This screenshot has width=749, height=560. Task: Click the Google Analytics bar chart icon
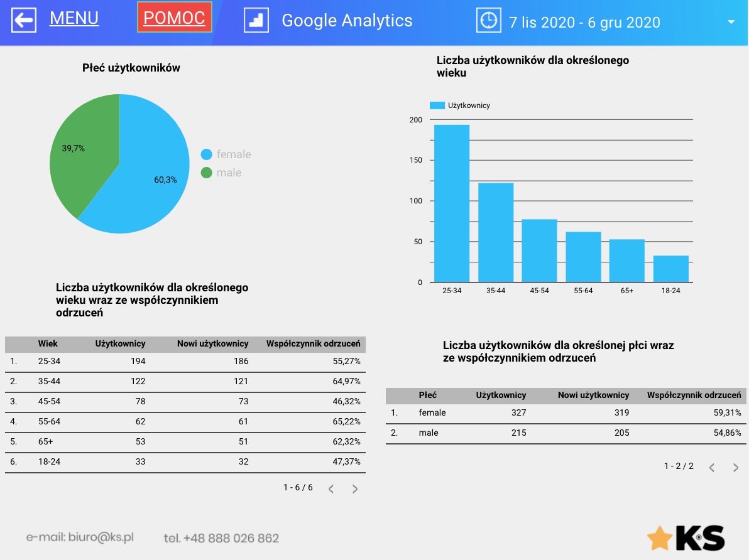coord(256,21)
